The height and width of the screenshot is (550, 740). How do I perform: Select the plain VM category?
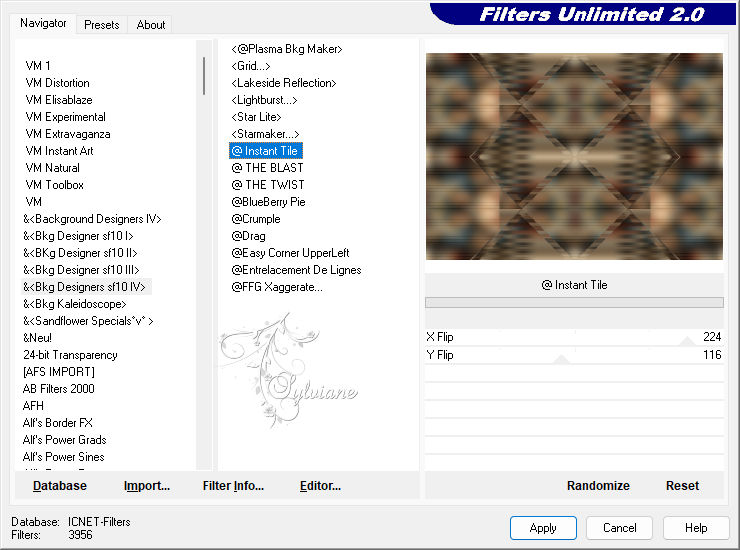click(34, 202)
